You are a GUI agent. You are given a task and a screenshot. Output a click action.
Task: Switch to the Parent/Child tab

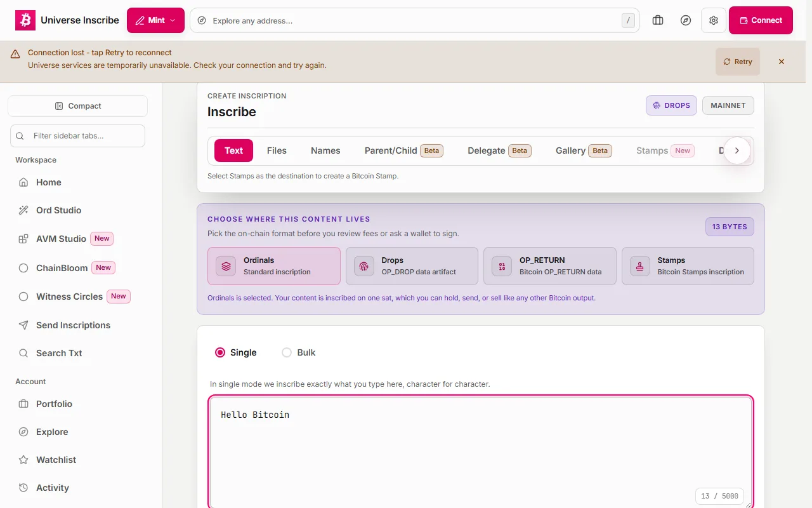point(403,150)
